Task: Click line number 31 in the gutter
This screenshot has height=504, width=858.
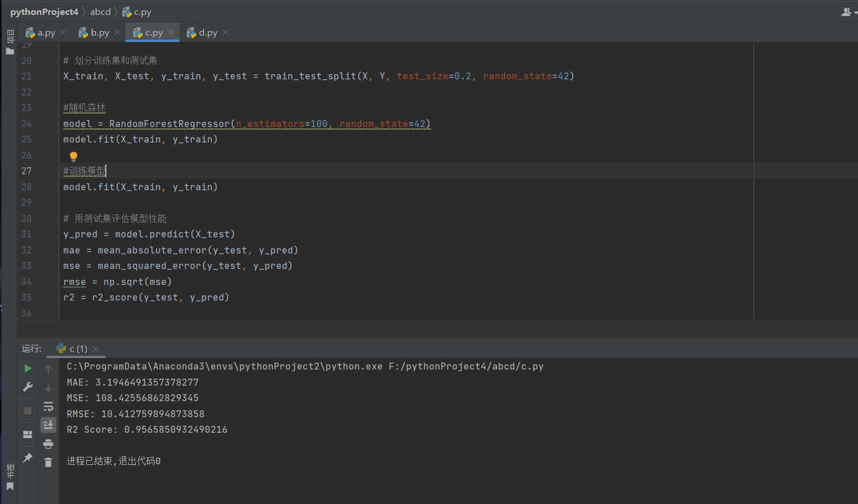Action: [26, 234]
